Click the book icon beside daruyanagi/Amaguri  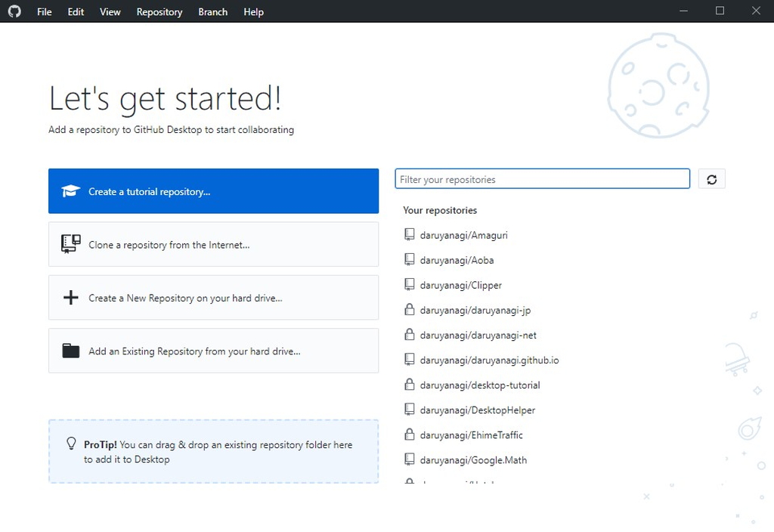point(408,234)
